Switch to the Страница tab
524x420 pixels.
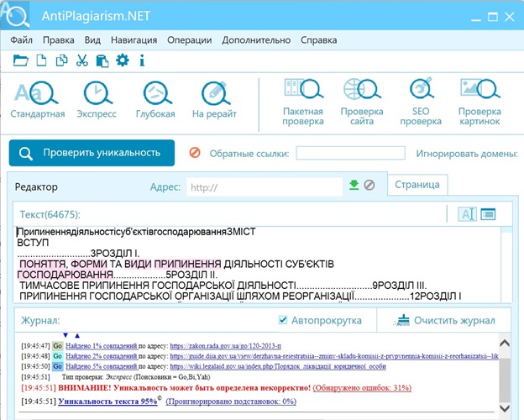point(417,185)
